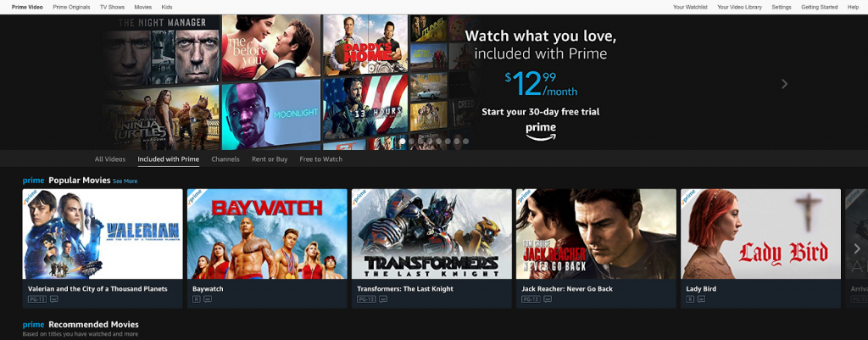Click subtitles icon under Baywatch title
868x340 pixels.
[x=207, y=299]
